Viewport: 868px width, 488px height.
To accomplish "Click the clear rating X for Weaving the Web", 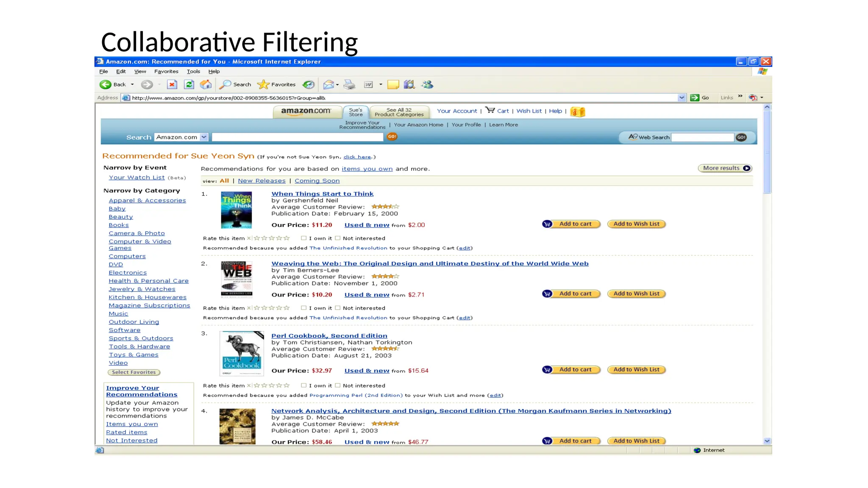I will click(249, 308).
